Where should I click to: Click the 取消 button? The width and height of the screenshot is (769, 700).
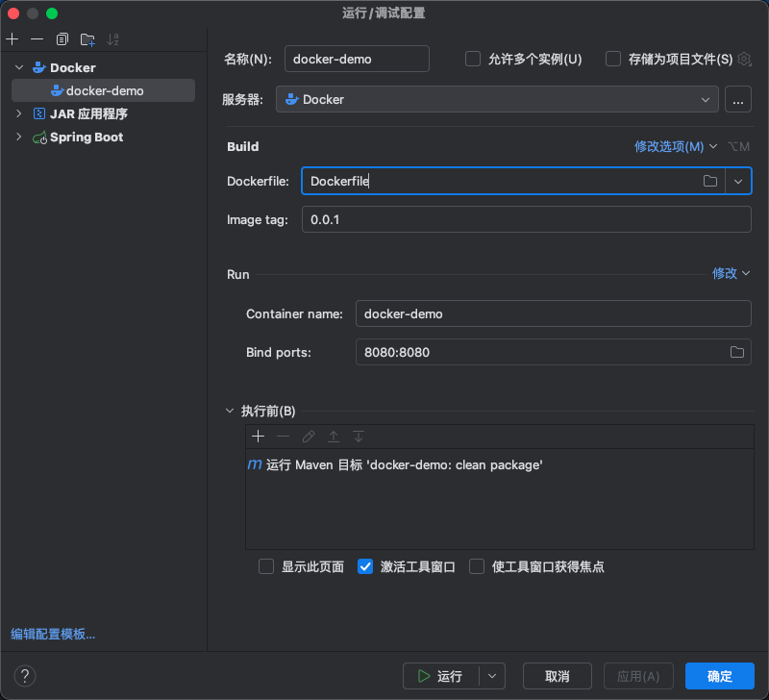pos(558,676)
